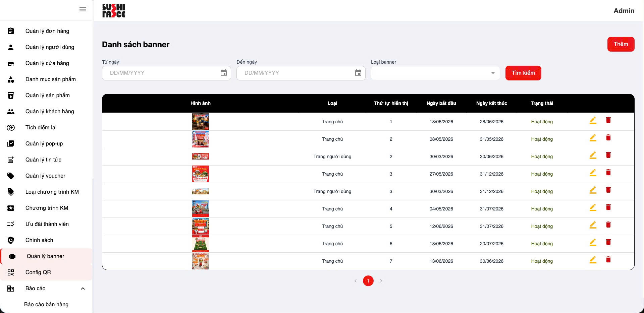Viewport: 644px width, 313px height.
Task: Go to previous page arrow
Action: 356,281
